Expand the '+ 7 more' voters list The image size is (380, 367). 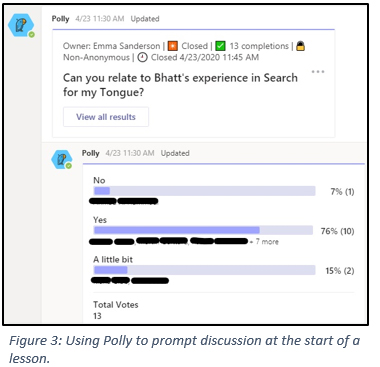coord(265,242)
